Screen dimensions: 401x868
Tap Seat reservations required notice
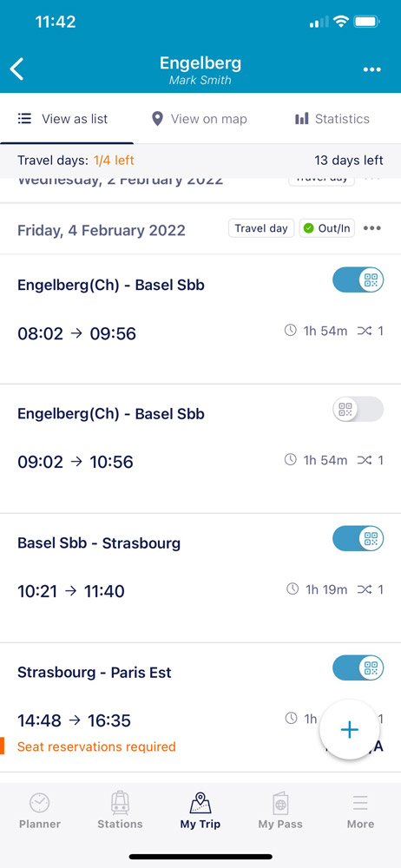(x=96, y=746)
